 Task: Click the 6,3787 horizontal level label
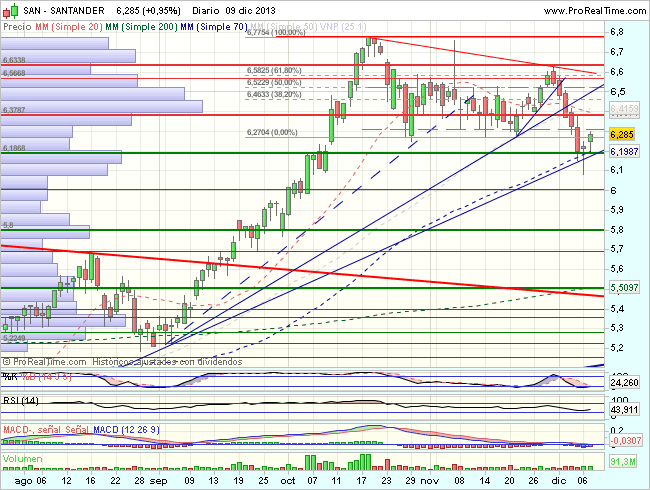(14, 110)
